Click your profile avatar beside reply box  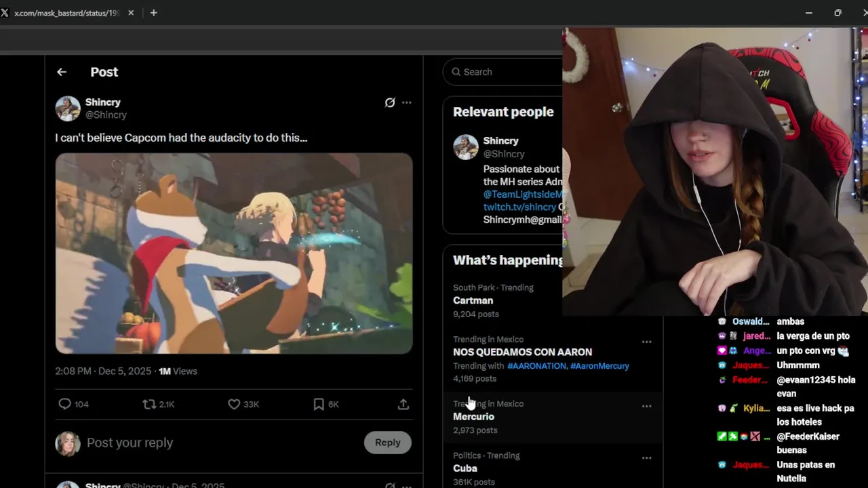click(x=68, y=444)
